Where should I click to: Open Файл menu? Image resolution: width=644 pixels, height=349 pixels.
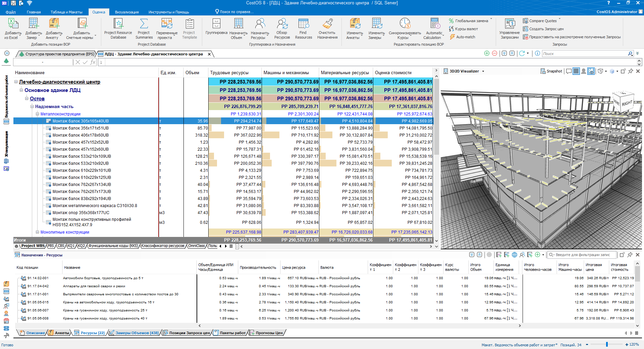(x=11, y=12)
